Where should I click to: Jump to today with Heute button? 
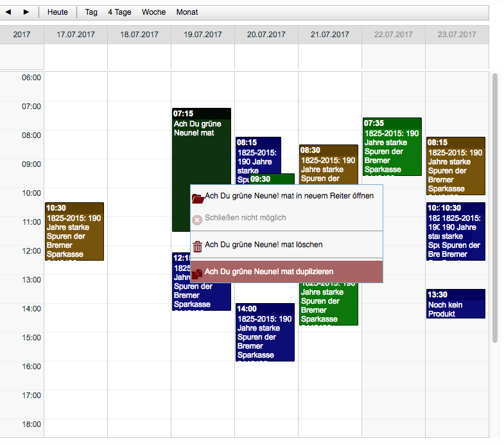(57, 12)
